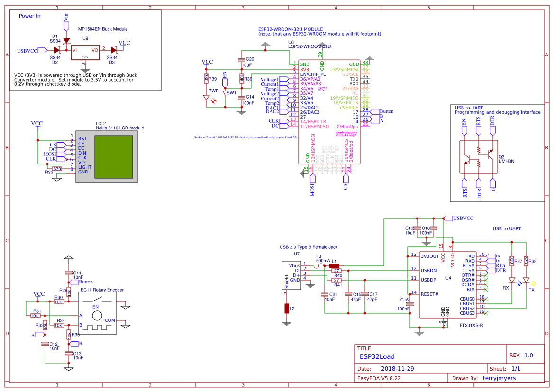The image size is (554, 392).
Task: Select the blue RX LED symbol
Action: [512, 280]
